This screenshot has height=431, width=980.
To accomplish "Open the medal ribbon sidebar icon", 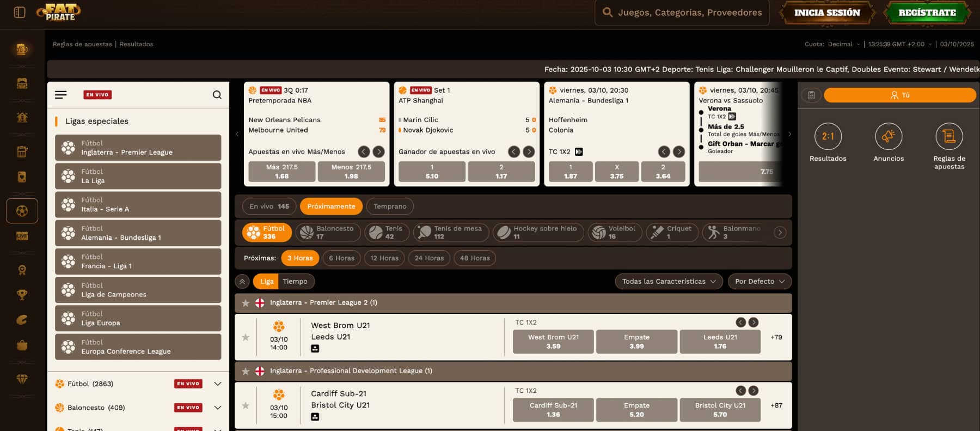I will [22, 270].
